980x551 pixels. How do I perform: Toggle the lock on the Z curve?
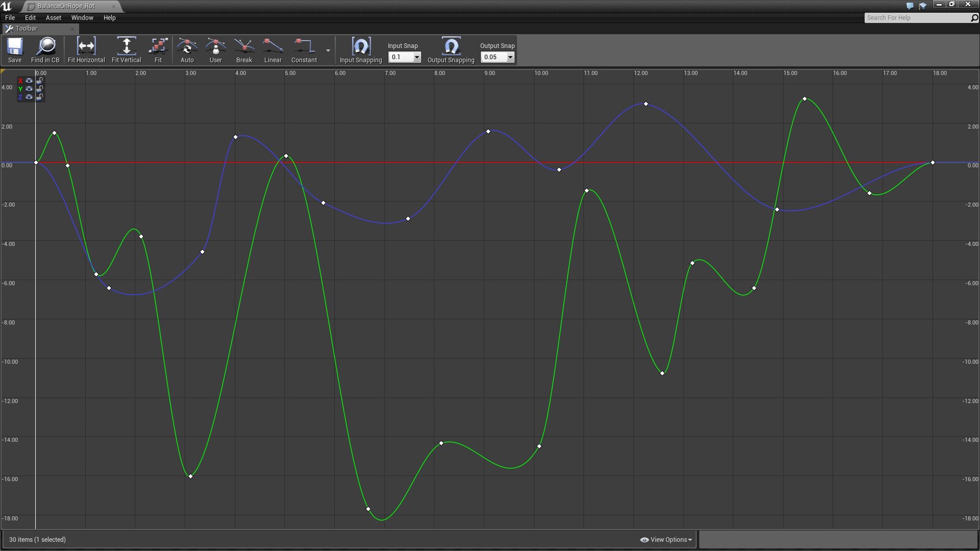click(x=40, y=97)
